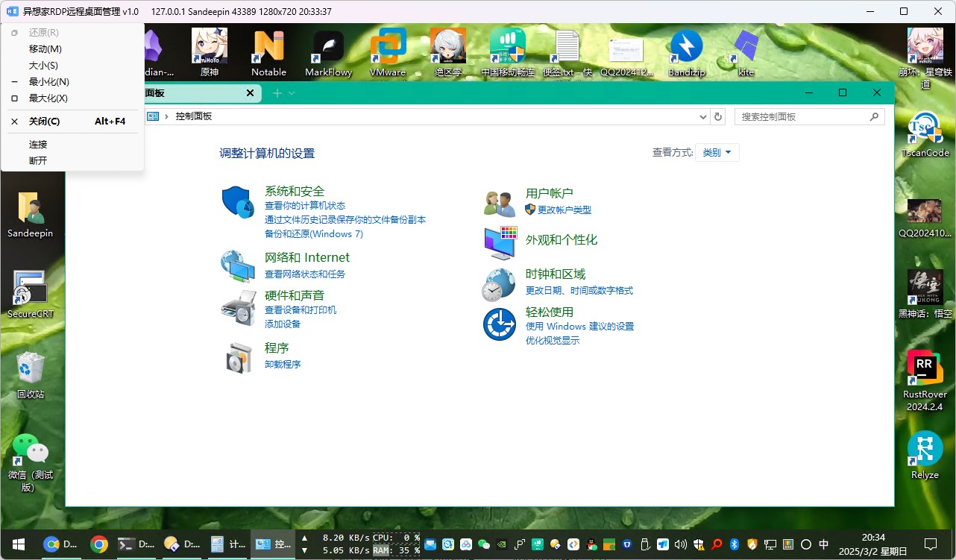The image size is (956, 560).
Task: Expand the view-by category dropdown
Action: pos(717,152)
